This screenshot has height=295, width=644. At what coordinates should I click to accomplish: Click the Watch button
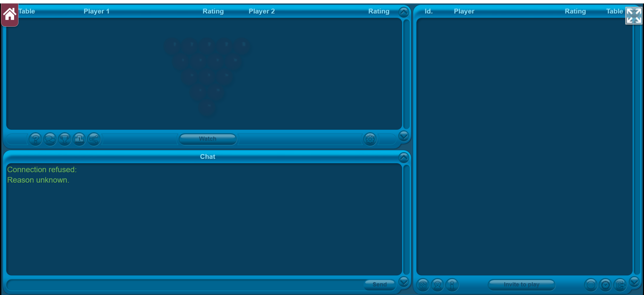point(208,139)
